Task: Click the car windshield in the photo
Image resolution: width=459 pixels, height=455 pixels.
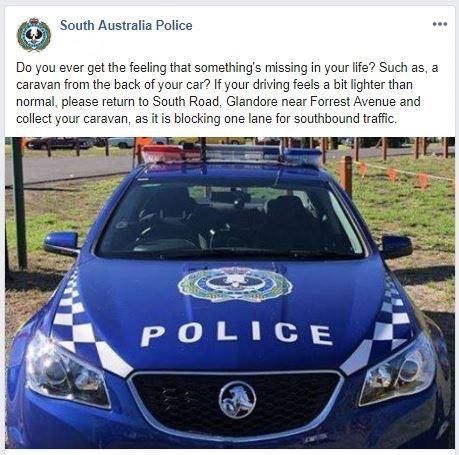Action: [x=230, y=220]
